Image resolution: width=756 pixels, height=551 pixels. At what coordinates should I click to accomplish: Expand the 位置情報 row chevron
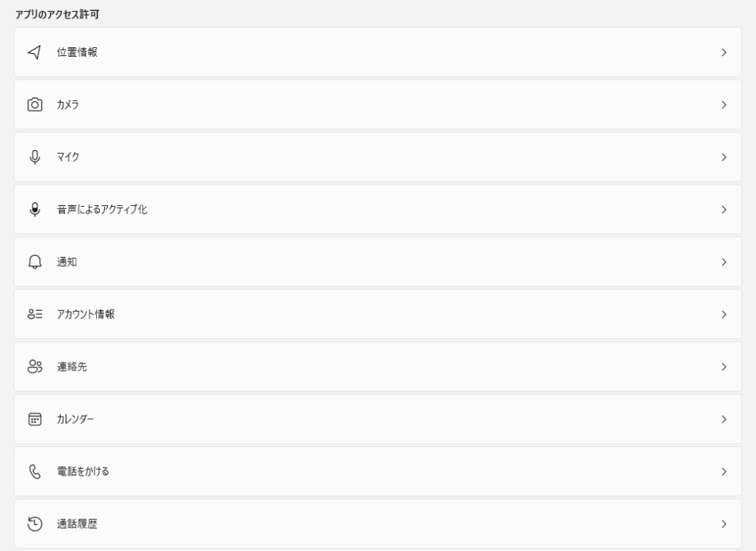click(x=724, y=52)
